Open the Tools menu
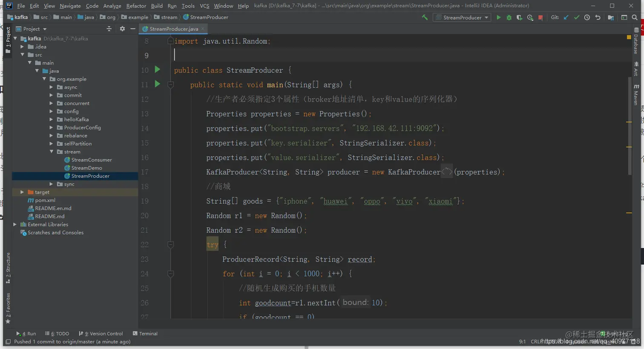This screenshot has width=644, height=349. [188, 6]
